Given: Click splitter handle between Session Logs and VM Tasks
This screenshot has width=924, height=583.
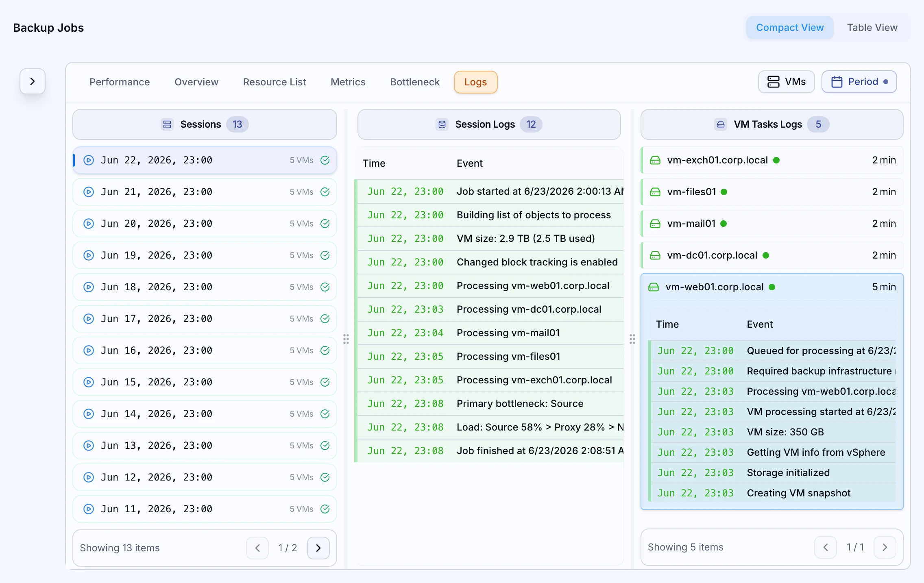Looking at the screenshot, I should [x=632, y=339].
